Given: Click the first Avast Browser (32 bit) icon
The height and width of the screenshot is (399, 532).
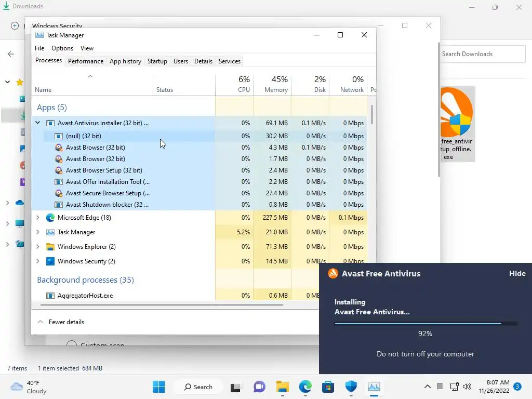Looking at the screenshot, I should (59, 148).
